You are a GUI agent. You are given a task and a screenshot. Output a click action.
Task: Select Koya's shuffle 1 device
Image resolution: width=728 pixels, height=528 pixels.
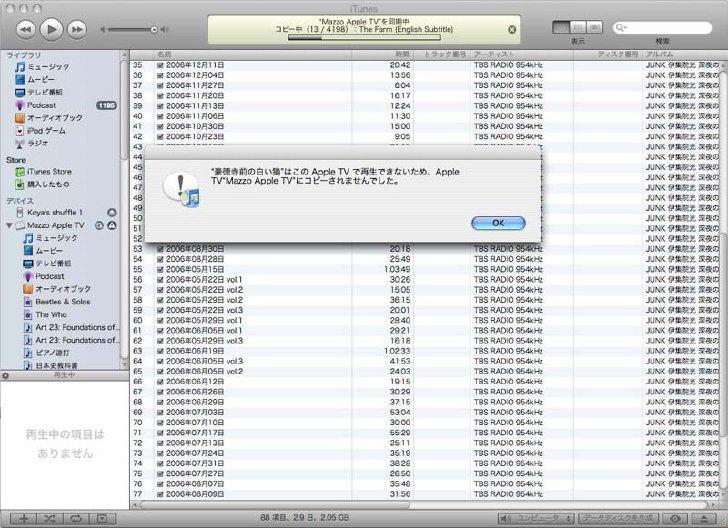click(x=54, y=213)
